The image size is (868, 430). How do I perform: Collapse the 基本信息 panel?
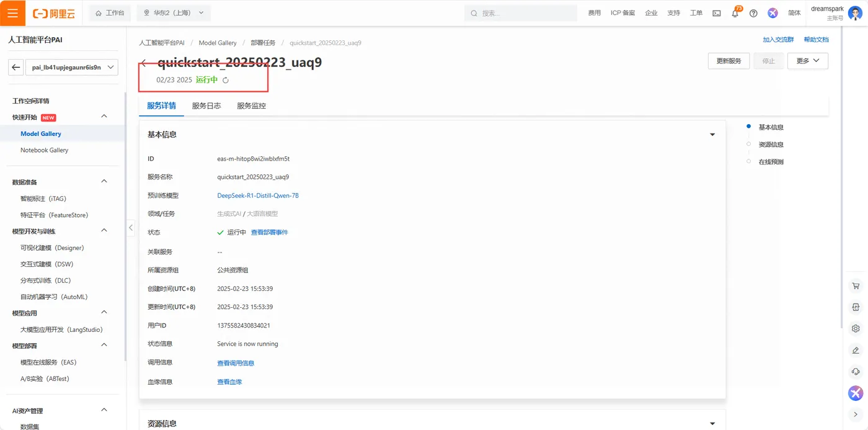click(712, 135)
